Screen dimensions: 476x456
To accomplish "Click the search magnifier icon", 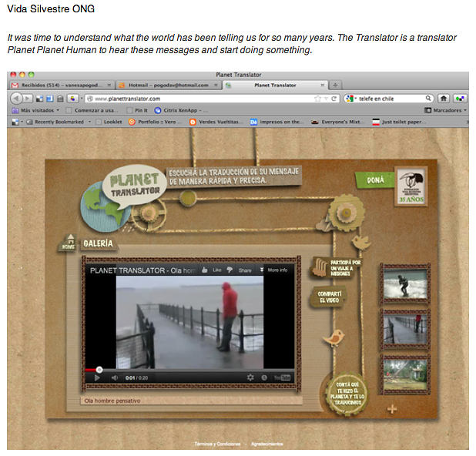I will tap(428, 99).
